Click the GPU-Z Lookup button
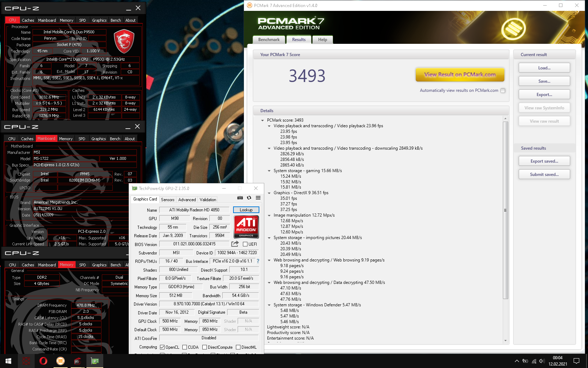This screenshot has width=588, height=368. click(x=246, y=210)
